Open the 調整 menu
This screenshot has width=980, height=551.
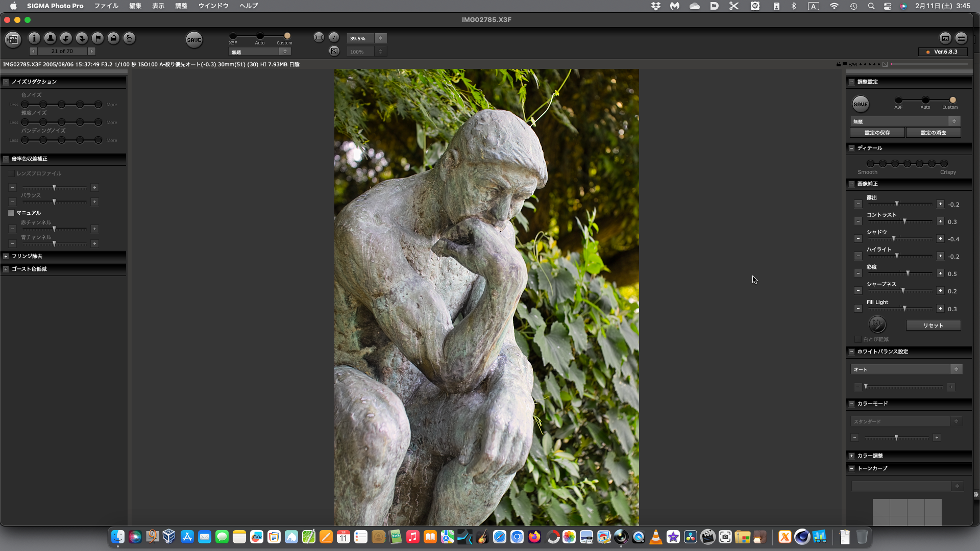click(x=181, y=6)
